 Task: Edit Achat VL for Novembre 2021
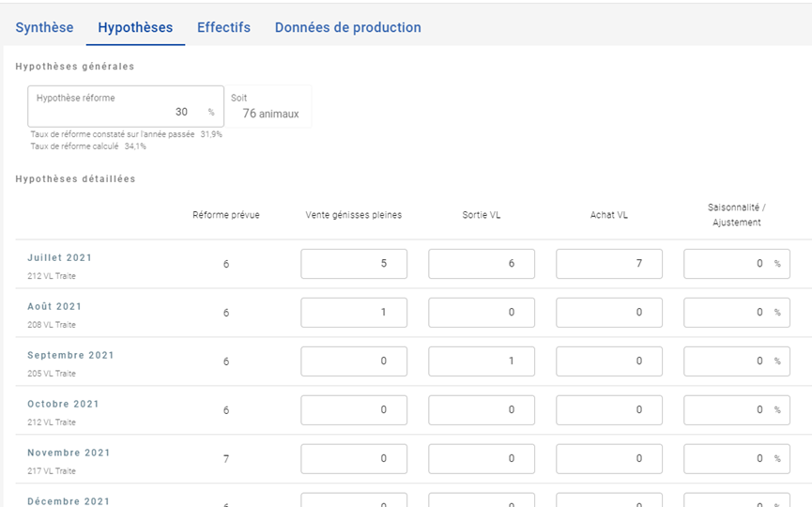click(609, 458)
